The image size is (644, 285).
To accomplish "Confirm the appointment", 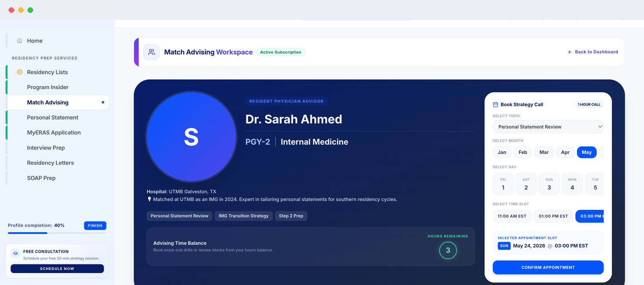I will pos(548,267).
